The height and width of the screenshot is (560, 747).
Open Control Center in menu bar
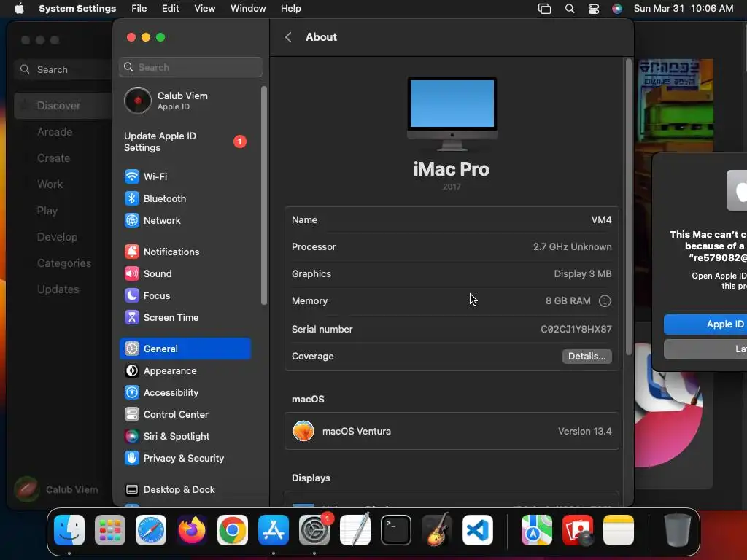pos(594,9)
